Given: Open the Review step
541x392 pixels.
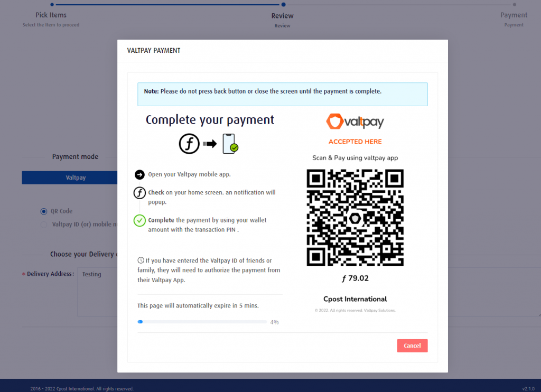Looking at the screenshot, I should click(283, 16).
